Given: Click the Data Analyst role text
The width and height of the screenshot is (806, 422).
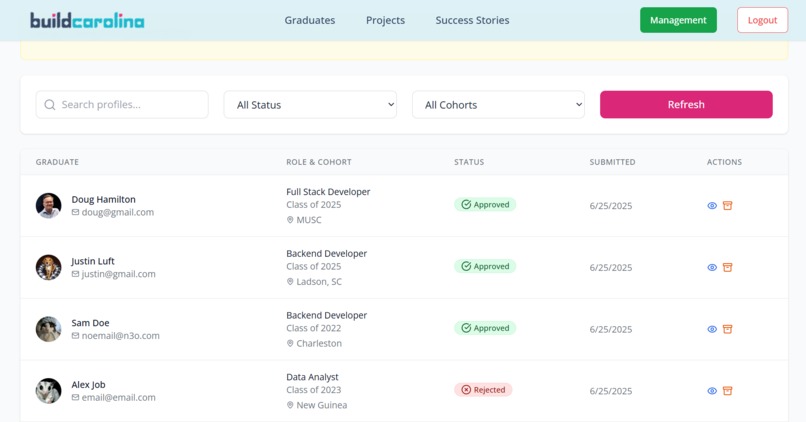Looking at the screenshot, I should pos(312,377).
